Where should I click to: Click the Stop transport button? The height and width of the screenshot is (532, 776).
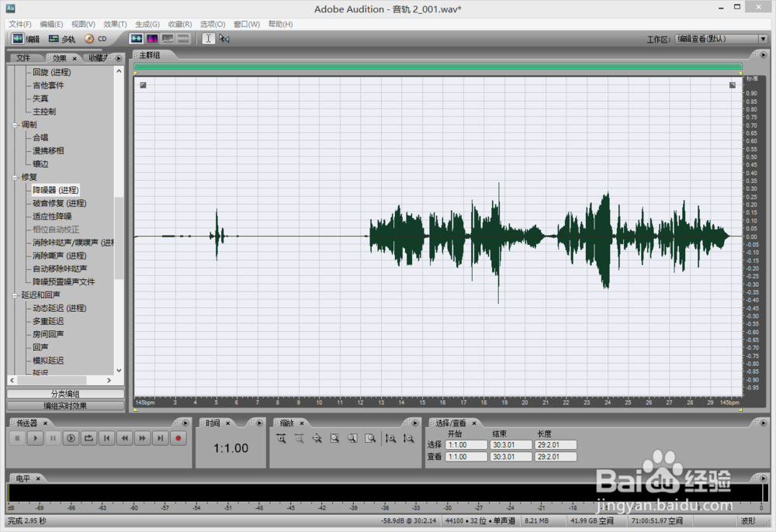(17, 438)
